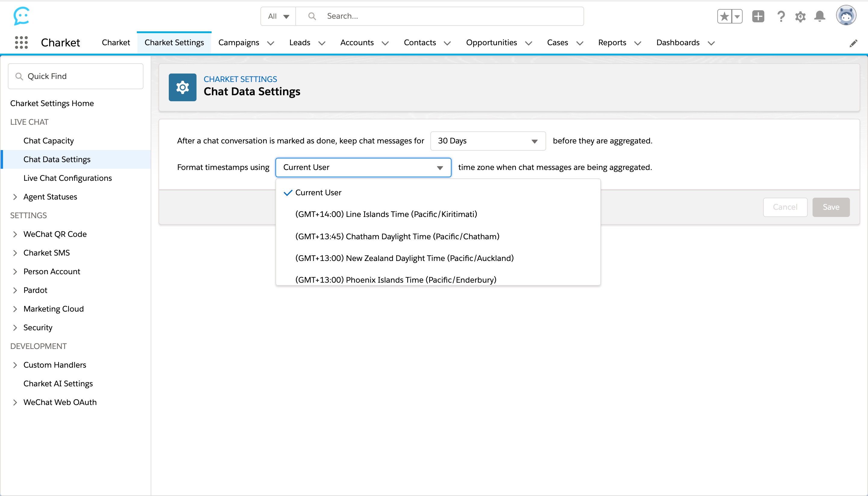Expand the Dashboards tab chevron menu
Screen dimensions: 868x496
coord(711,43)
